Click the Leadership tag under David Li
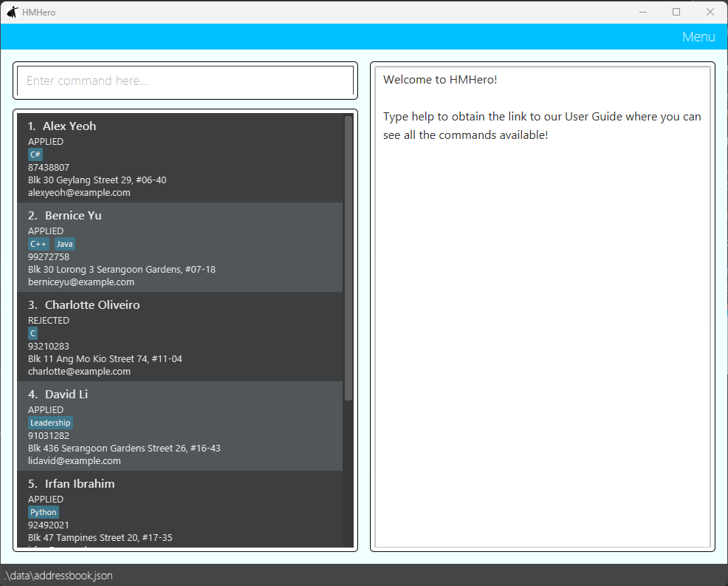This screenshot has height=586, width=728. (x=50, y=423)
